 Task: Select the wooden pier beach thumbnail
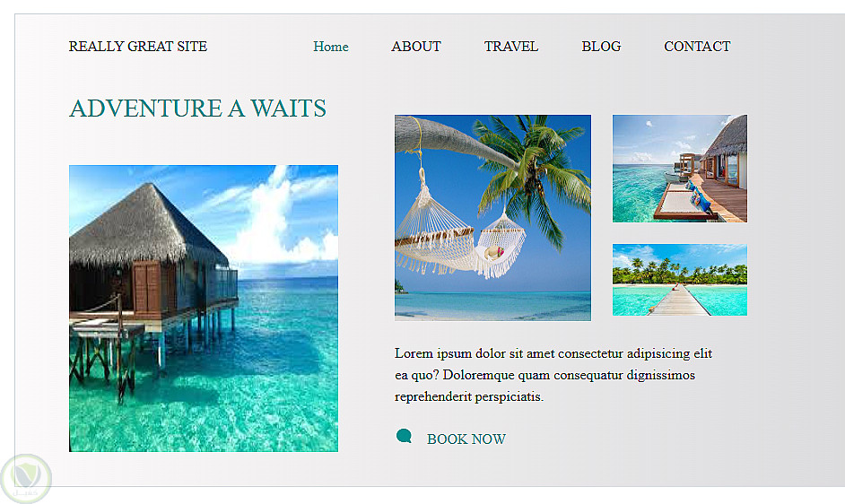pyautogui.click(x=680, y=280)
